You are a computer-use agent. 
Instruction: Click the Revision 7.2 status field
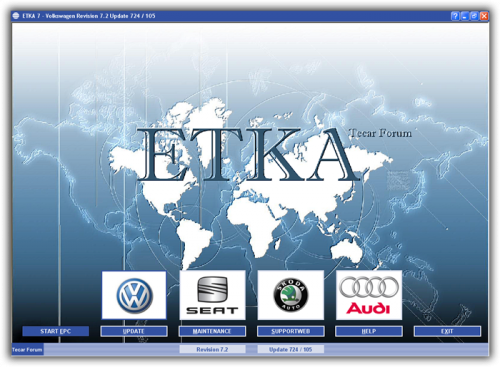[212, 350]
